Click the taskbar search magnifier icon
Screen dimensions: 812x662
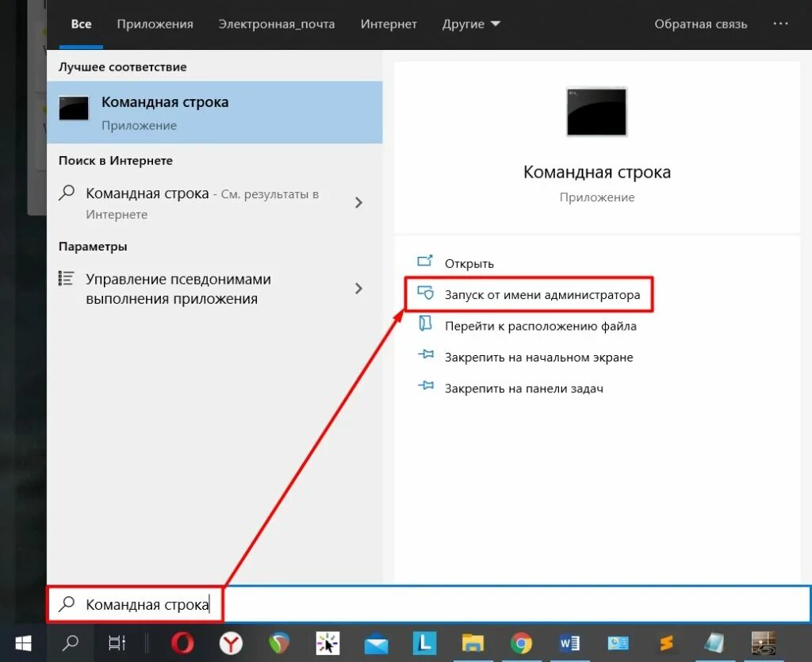(x=70, y=643)
